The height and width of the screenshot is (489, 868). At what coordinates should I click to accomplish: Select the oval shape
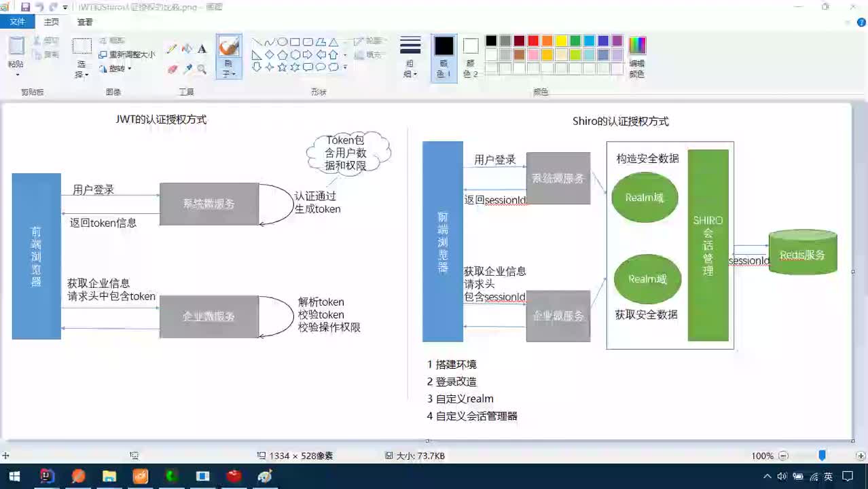coord(283,42)
